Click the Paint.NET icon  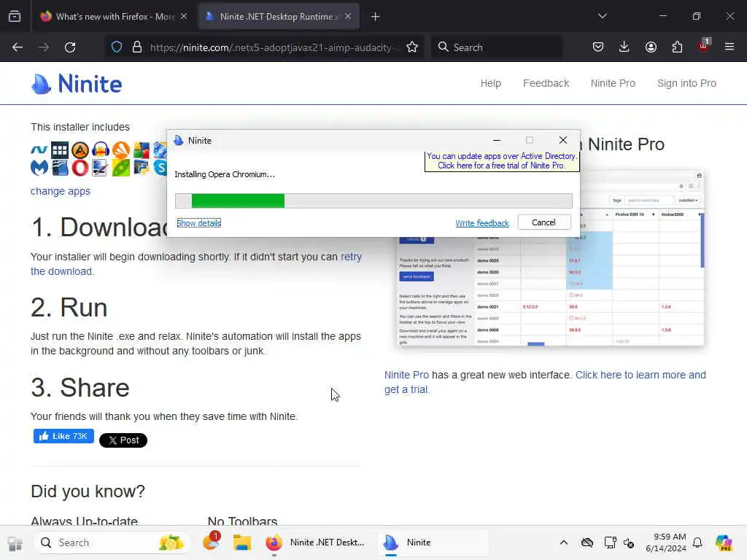(101, 168)
